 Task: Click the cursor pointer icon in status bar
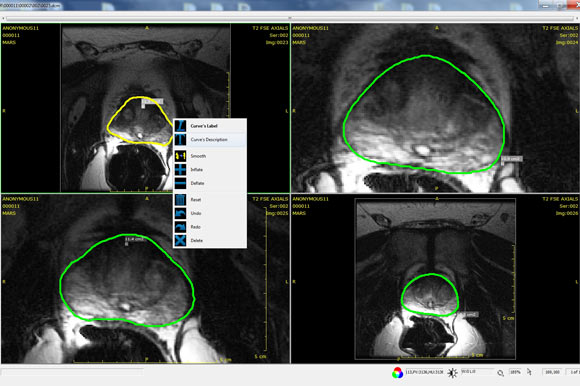pos(529,372)
